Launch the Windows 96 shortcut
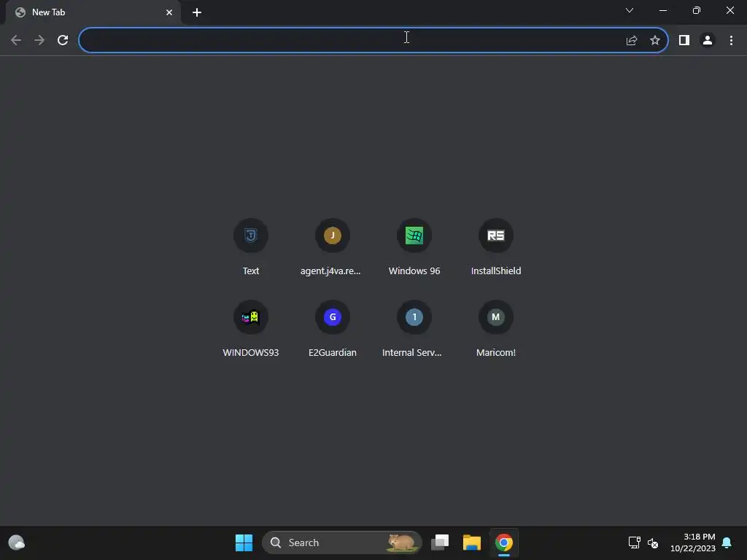The height and width of the screenshot is (560, 747). (x=414, y=248)
